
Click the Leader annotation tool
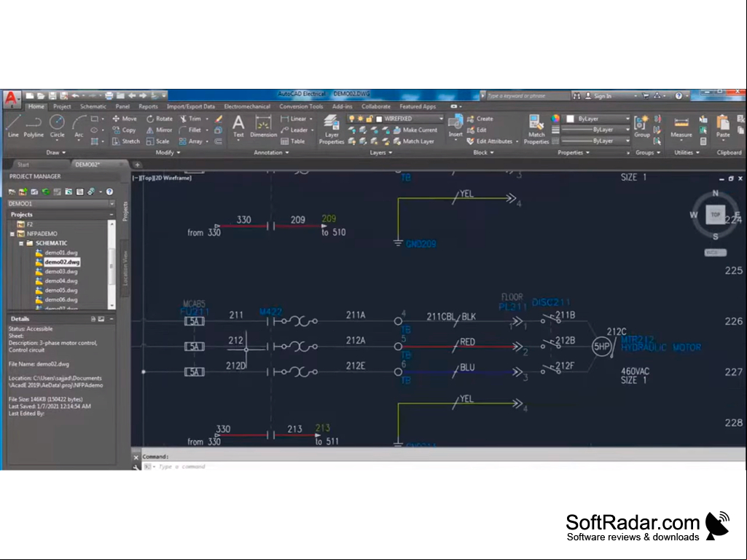[294, 130]
